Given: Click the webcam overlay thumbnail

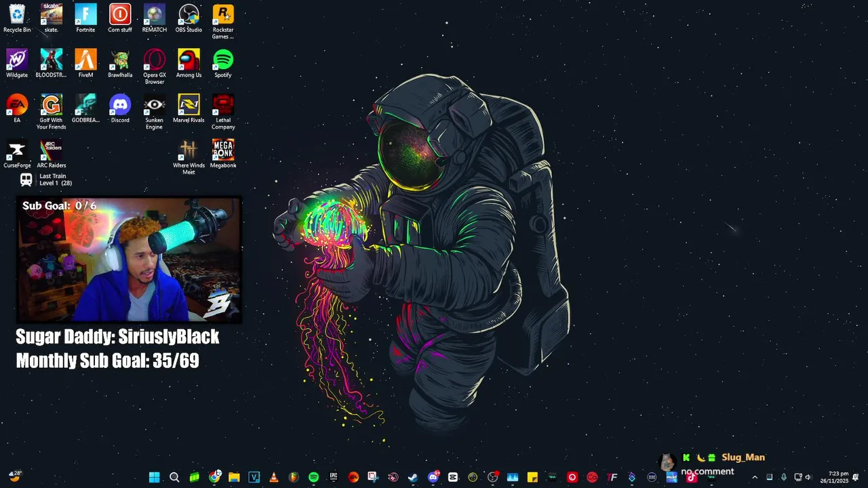Looking at the screenshot, I should [129, 259].
